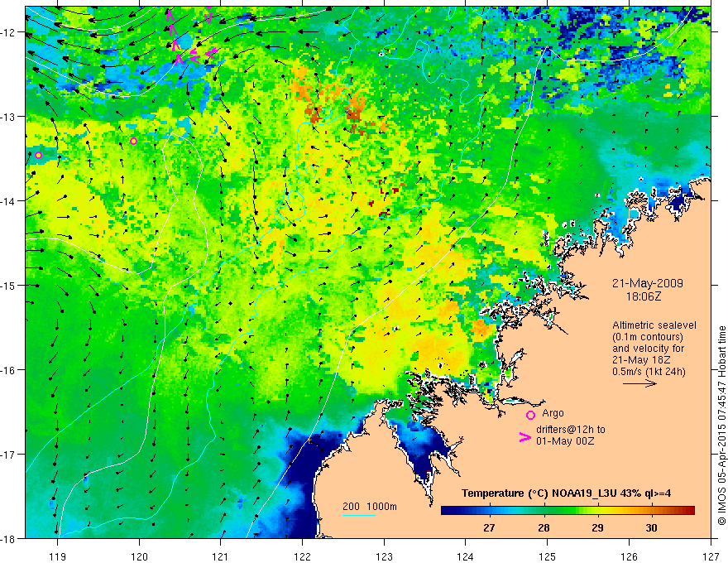728x563 pixels.
Task: Click the colorbar tick label 30
Action: coord(651,527)
